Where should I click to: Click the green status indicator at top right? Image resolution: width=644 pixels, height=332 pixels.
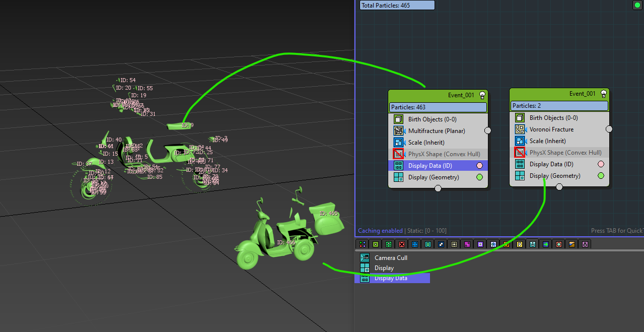point(636,5)
